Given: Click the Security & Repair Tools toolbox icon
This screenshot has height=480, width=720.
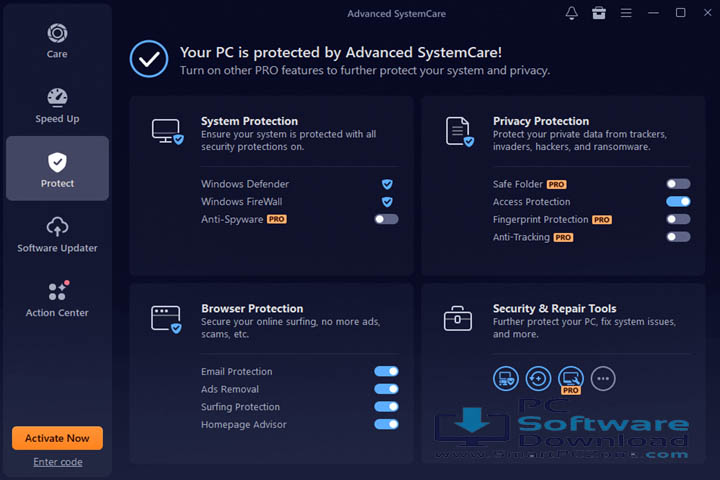Looking at the screenshot, I should [457, 318].
